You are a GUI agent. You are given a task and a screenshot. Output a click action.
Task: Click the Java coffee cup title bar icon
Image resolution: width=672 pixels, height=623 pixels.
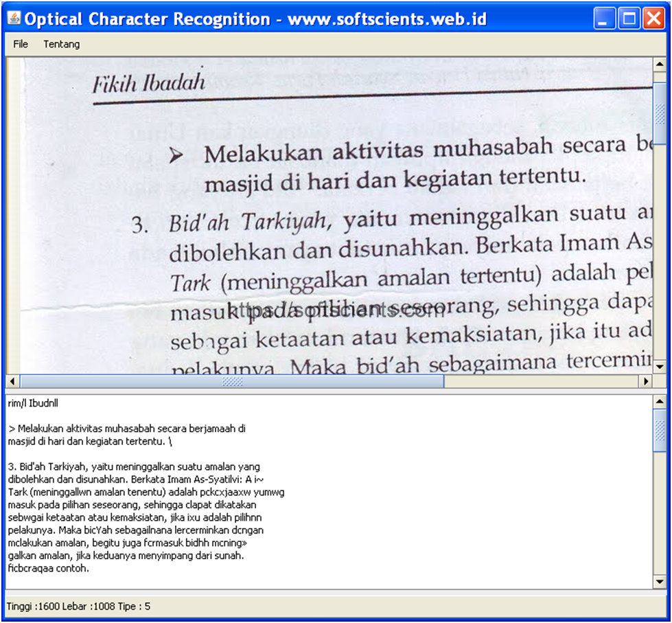coord(13,19)
